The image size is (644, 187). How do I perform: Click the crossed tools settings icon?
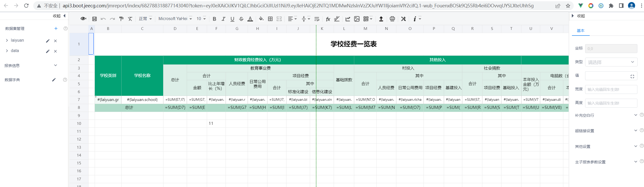(403, 19)
